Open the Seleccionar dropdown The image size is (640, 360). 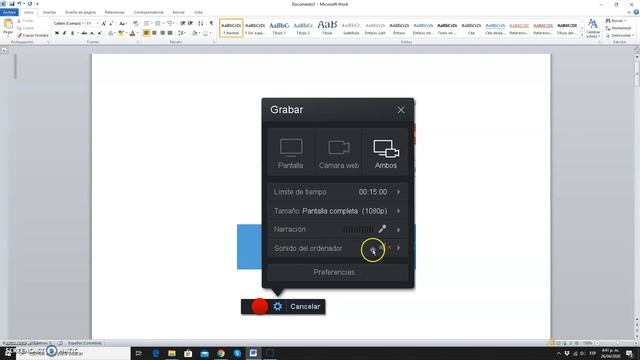pyautogui.click(x=620, y=35)
